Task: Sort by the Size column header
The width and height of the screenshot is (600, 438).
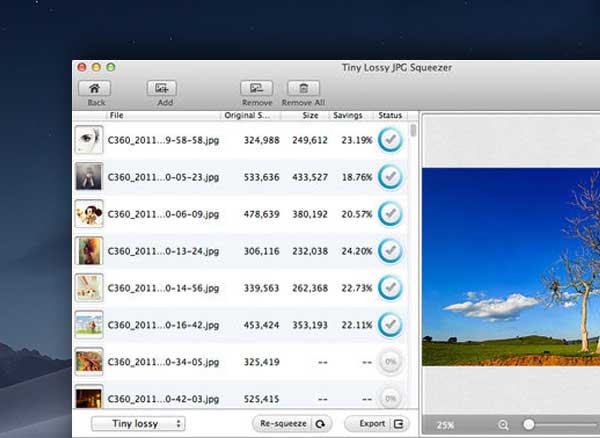Action: pyautogui.click(x=310, y=115)
